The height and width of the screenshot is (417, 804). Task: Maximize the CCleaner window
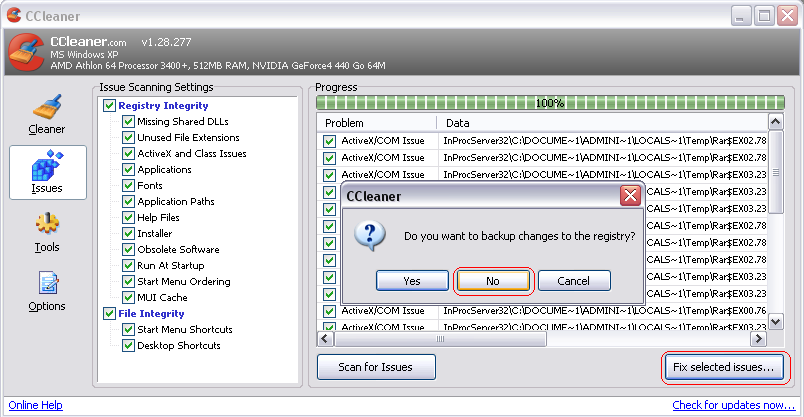pos(764,16)
